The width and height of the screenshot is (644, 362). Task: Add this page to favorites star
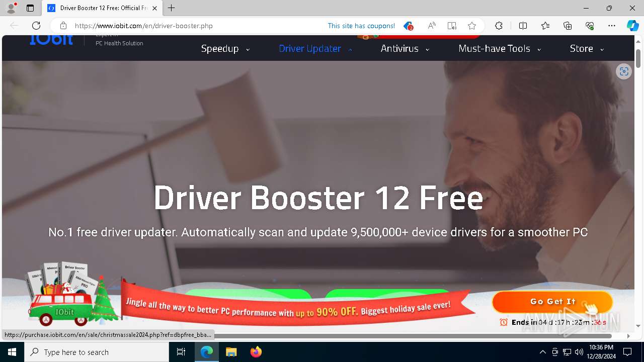pyautogui.click(x=472, y=26)
